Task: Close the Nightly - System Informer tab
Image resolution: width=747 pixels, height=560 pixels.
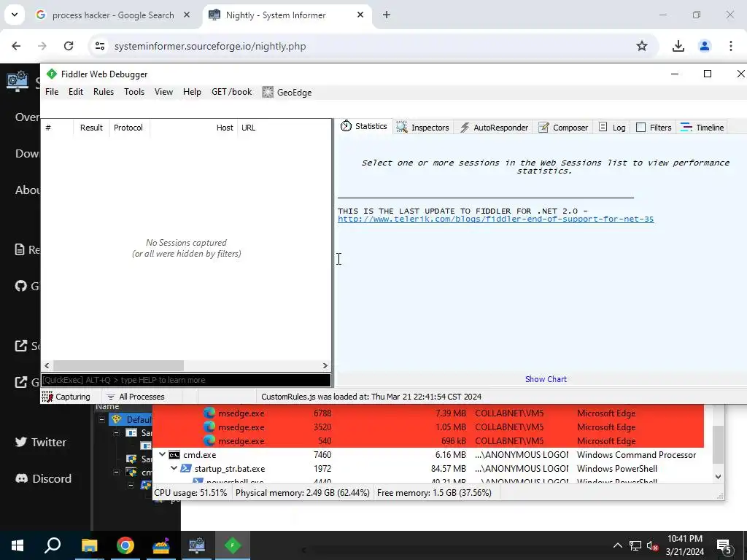Action: tap(360, 15)
